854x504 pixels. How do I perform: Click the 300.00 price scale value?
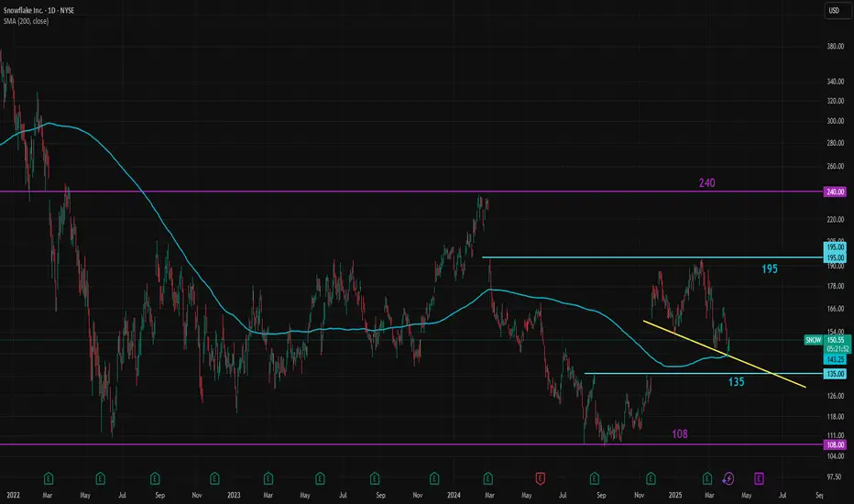(x=836, y=122)
